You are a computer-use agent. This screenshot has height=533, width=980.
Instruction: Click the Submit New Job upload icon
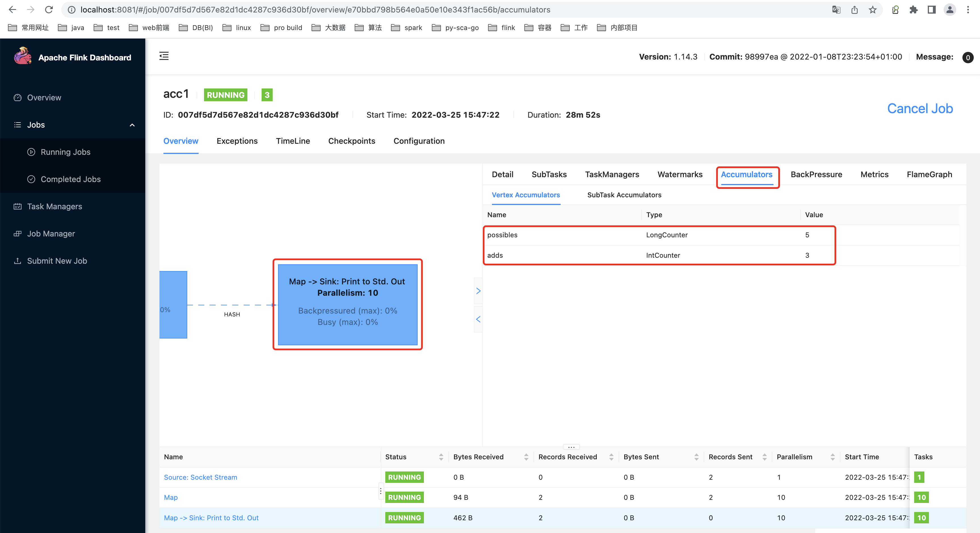[x=18, y=261]
